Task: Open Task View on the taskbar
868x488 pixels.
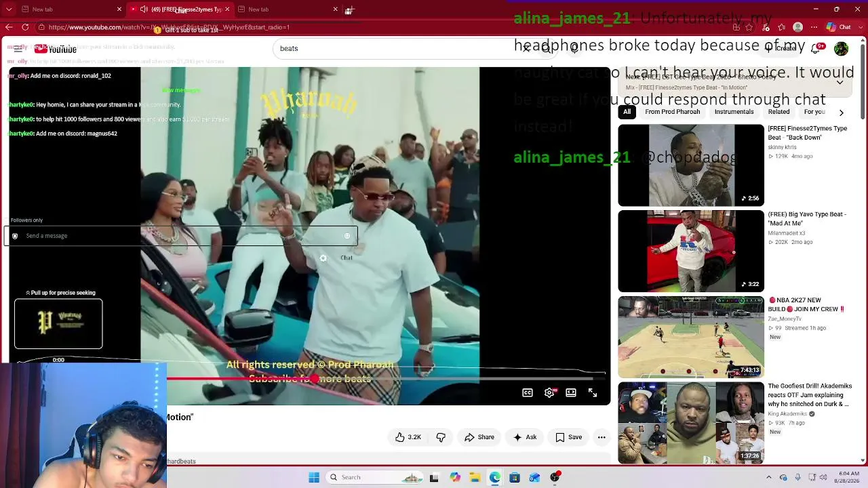Action: (x=434, y=477)
